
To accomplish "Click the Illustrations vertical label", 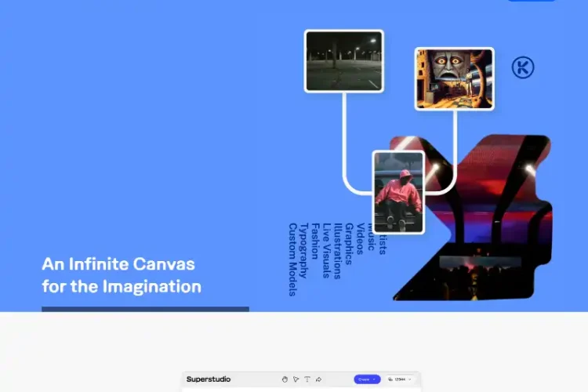I will coord(337,251).
